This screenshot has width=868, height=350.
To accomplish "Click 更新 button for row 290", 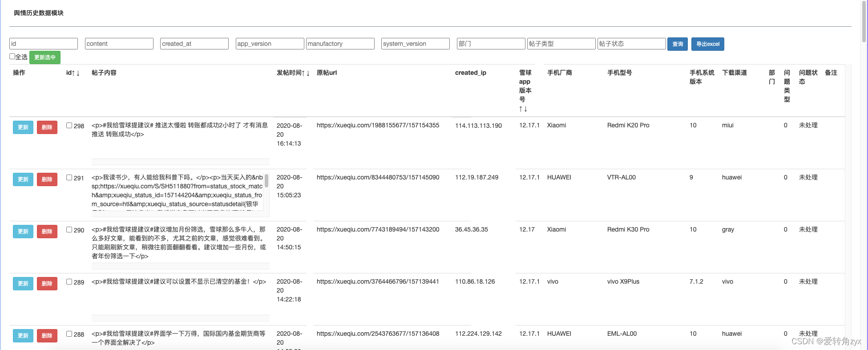I will 23,232.
